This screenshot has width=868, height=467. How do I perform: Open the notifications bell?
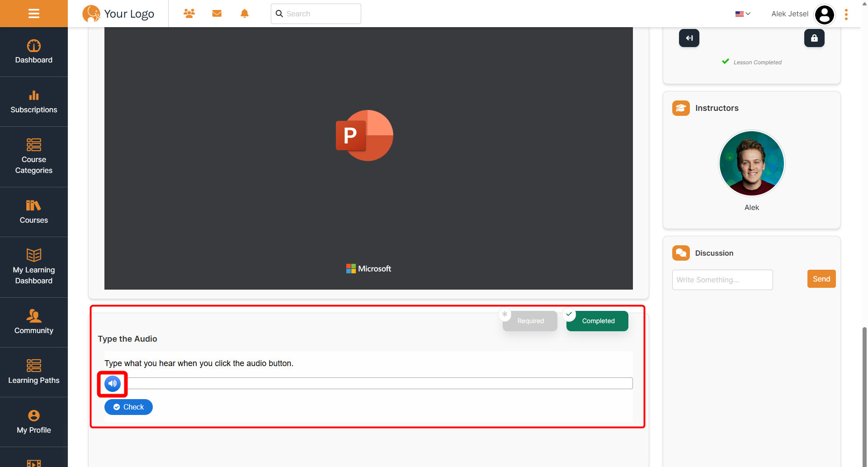[245, 13]
